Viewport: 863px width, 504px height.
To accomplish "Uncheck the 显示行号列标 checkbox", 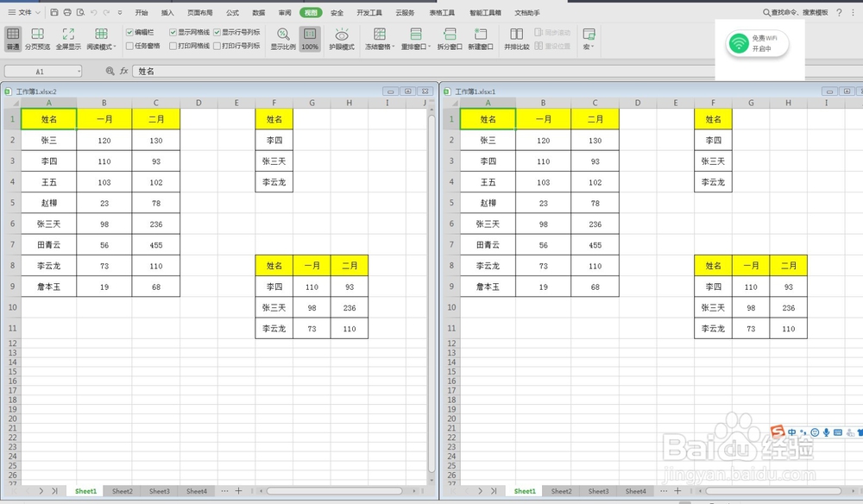I will point(217,33).
